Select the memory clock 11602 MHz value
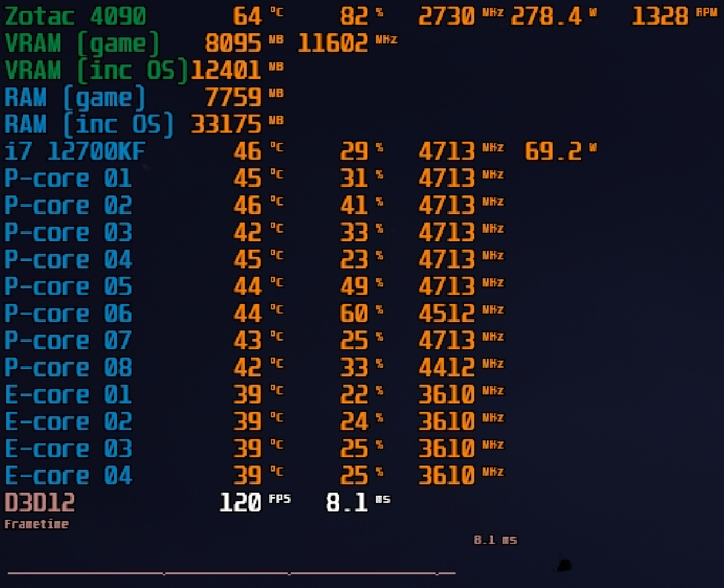 (x=332, y=43)
